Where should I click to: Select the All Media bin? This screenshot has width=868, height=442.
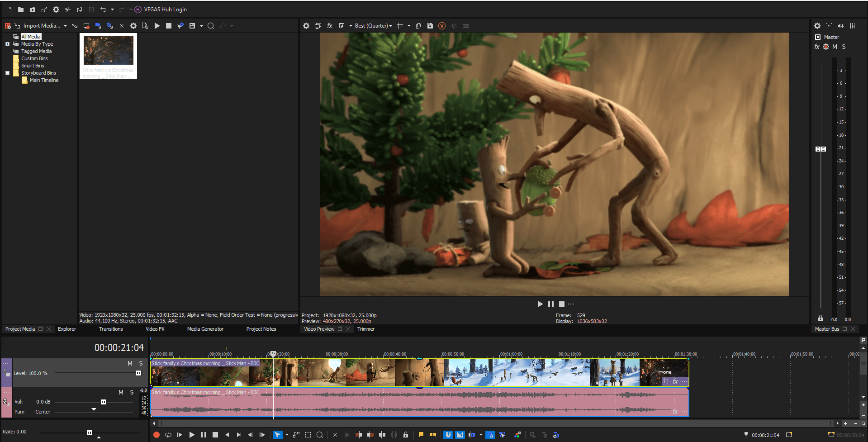click(x=31, y=37)
